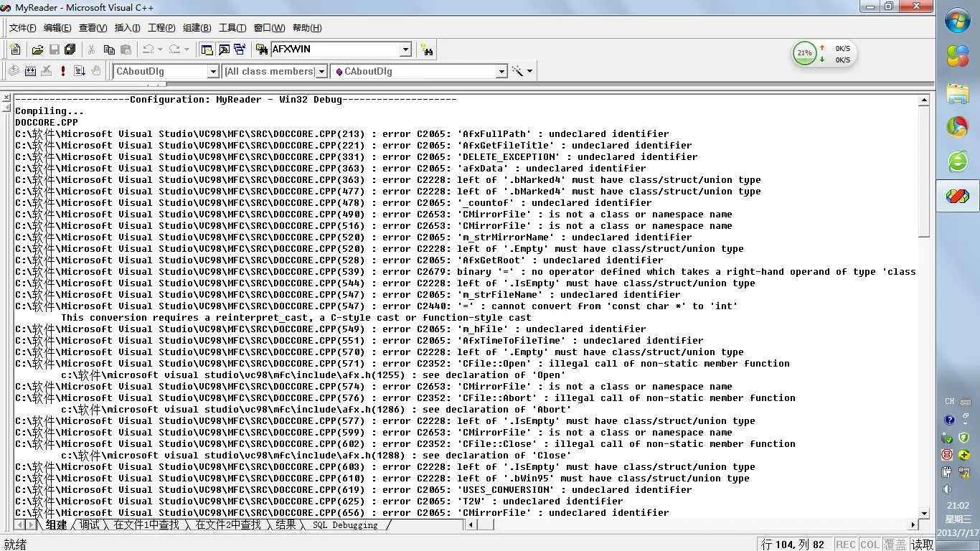The image size is (980, 551).
Task: Click the Paste clipboard icon
Action: (126, 50)
